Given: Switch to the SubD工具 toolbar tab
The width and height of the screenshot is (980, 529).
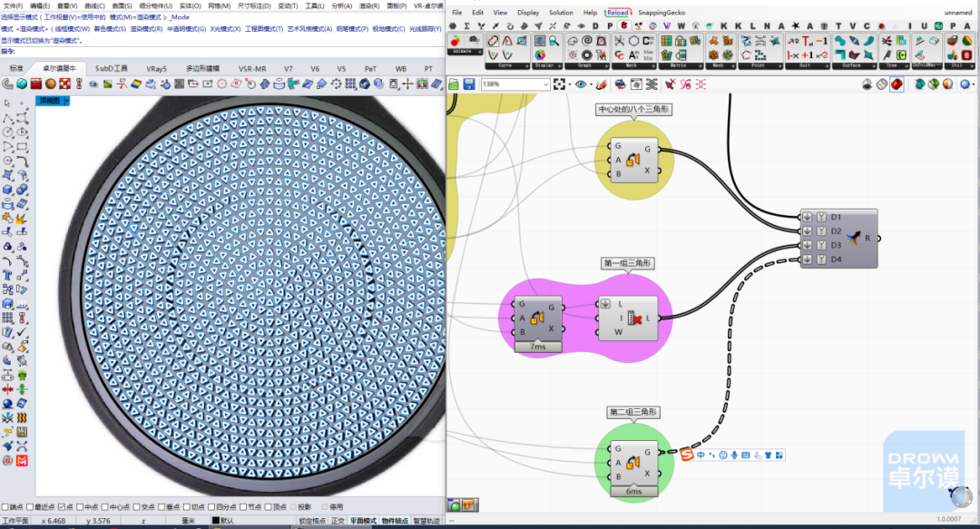Looking at the screenshot, I should [112, 69].
